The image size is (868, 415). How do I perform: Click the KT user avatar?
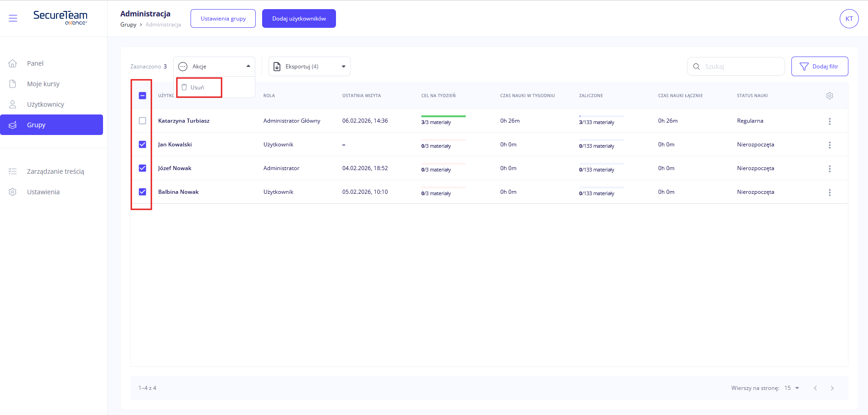click(x=849, y=19)
